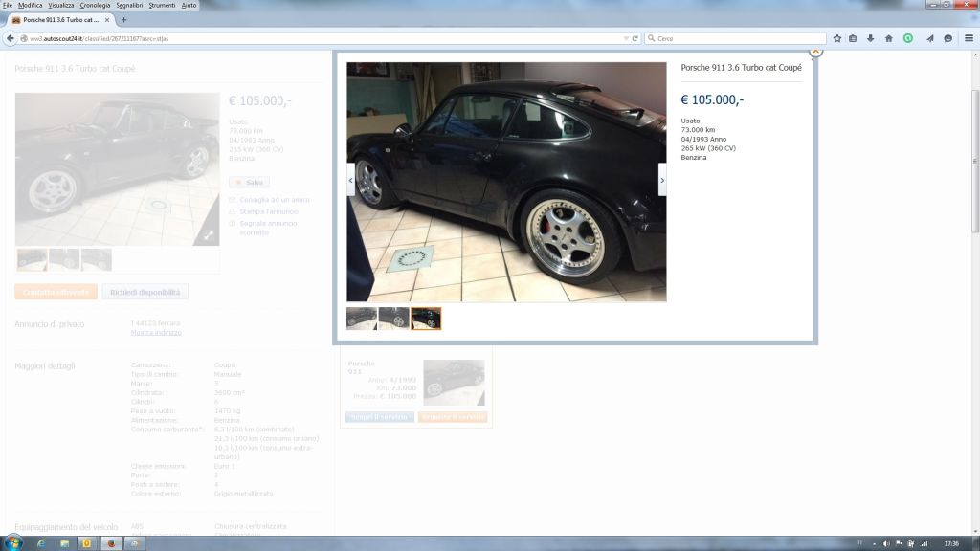
Task: Go back with the browser back arrow
Action: [10, 38]
